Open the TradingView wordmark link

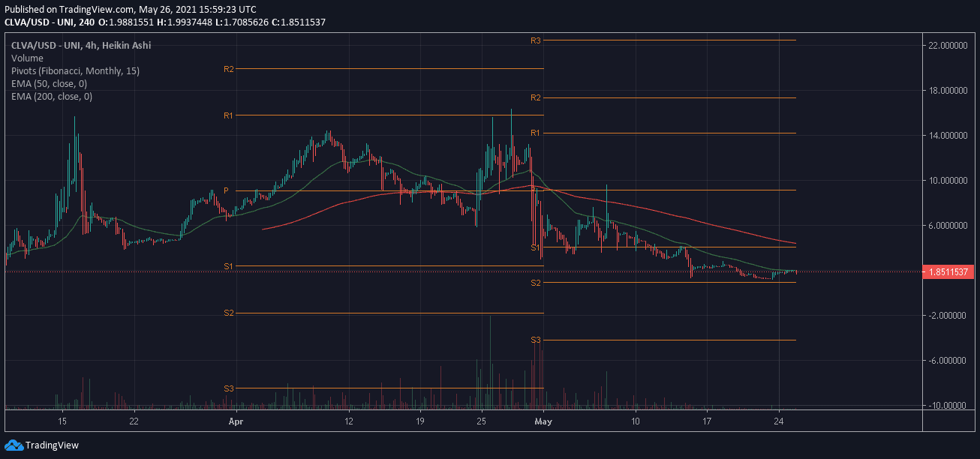pyautogui.click(x=52, y=445)
